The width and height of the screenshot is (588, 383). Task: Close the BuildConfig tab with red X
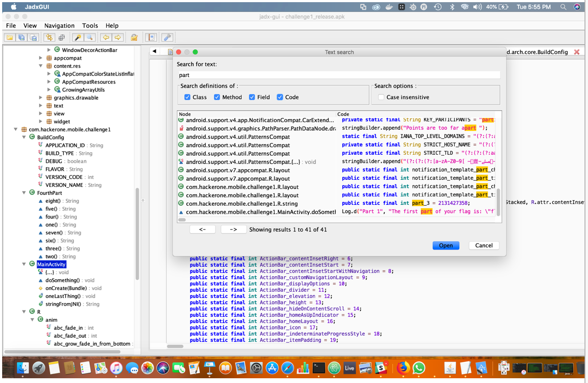click(x=577, y=52)
